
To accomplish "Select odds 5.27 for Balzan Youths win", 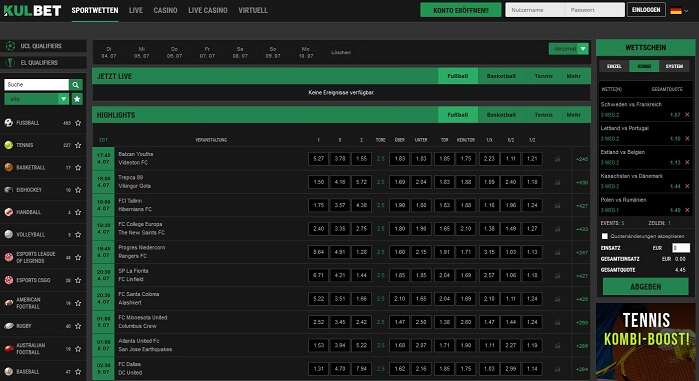I will 319,159.
